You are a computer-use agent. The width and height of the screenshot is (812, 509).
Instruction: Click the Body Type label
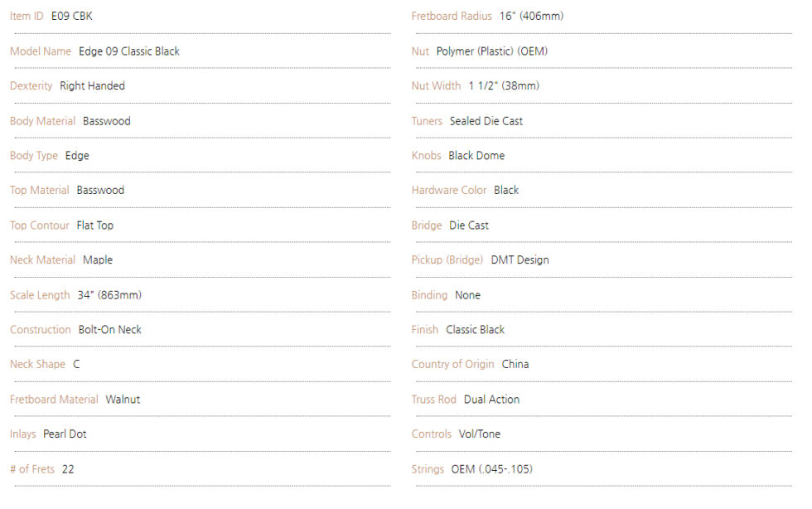34,156
